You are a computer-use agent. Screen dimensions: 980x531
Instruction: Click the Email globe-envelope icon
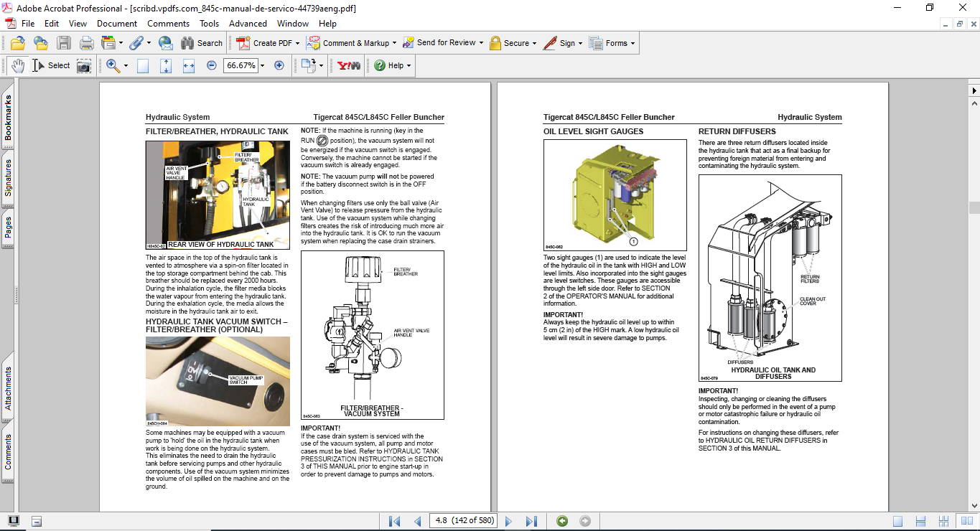pyautogui.click(x=165, y=43)
